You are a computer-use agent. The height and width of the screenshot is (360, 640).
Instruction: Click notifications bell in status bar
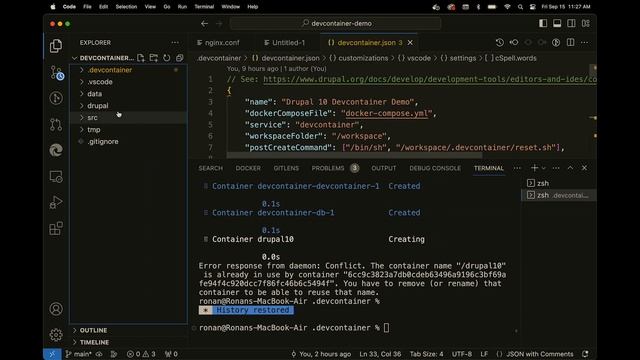click(x=585, y=354)
